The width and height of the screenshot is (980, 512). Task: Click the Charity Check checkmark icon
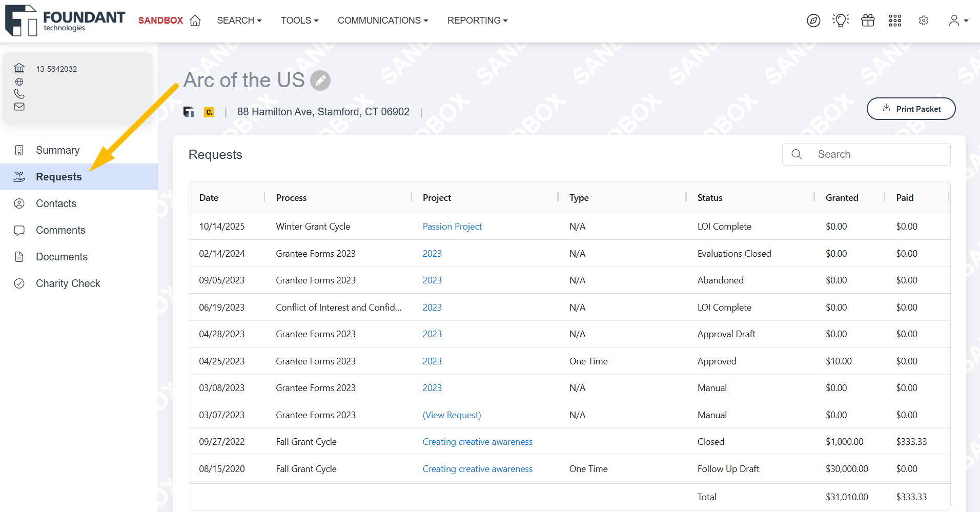click(19, 283)
